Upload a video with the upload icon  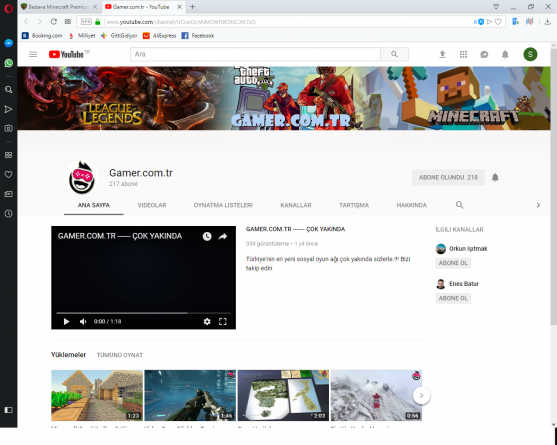[442, 54]
